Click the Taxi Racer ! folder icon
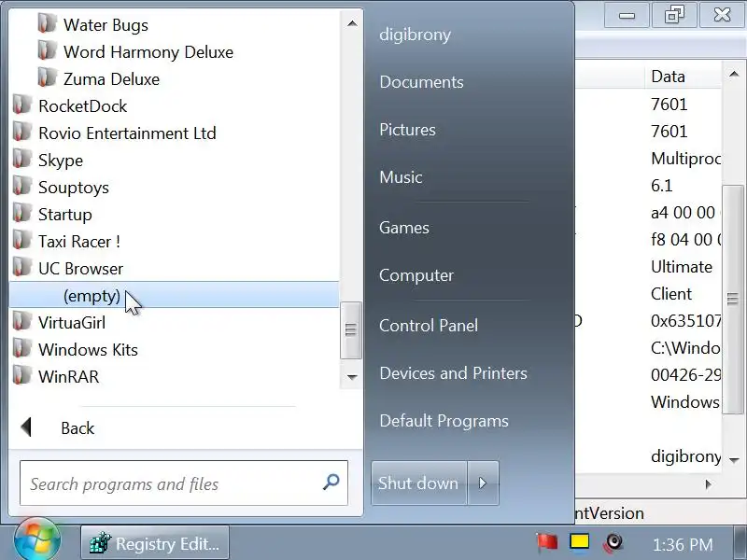The width and height of the screenshot is (747, 560). (21, 241)
